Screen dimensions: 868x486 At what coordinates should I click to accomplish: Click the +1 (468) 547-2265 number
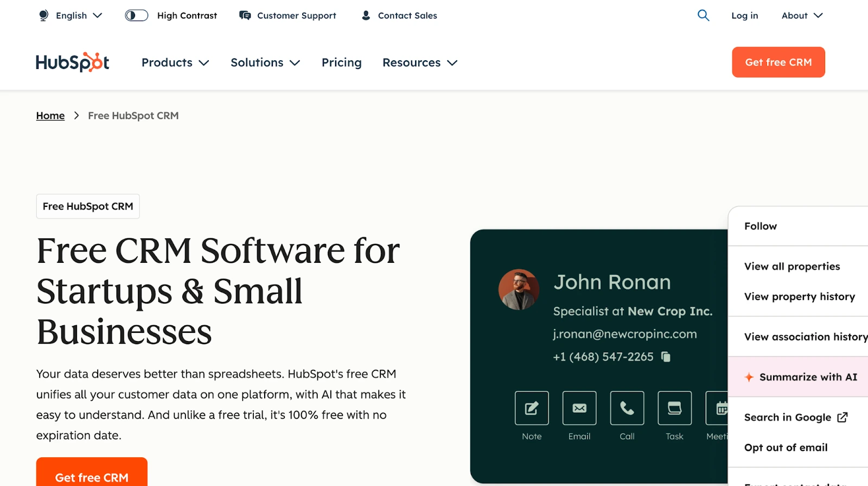(x=603, y=357)
